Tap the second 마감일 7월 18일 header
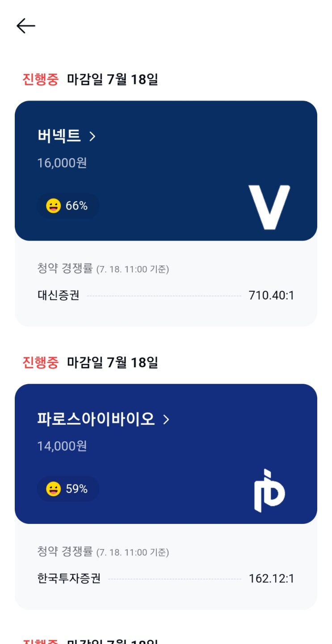This screenshot has width=332, height=644. (113, 363)
